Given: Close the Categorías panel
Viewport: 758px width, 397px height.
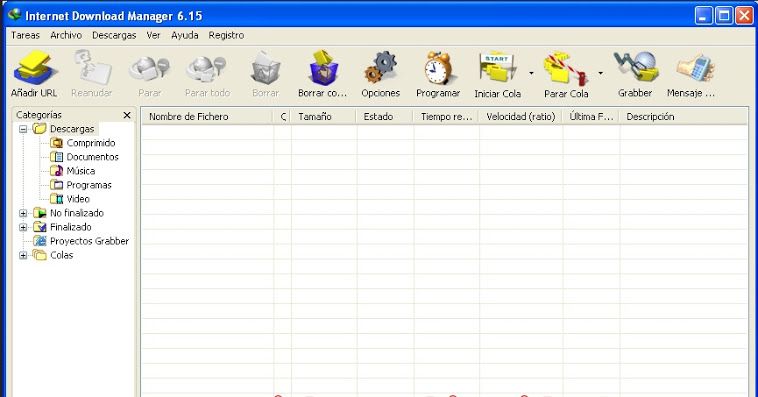Looking at the screenshot, I should click(127, 115).
